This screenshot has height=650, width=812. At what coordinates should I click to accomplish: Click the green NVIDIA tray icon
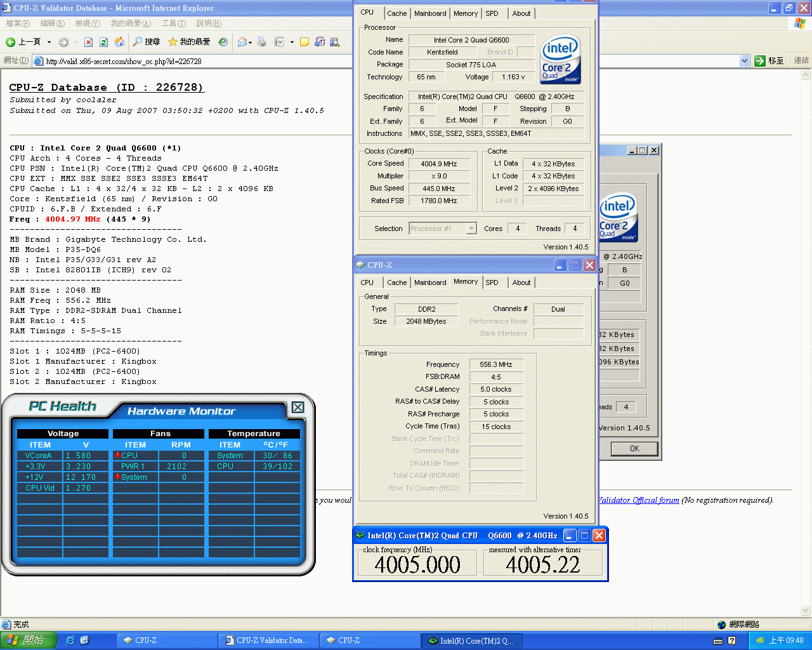760,640
